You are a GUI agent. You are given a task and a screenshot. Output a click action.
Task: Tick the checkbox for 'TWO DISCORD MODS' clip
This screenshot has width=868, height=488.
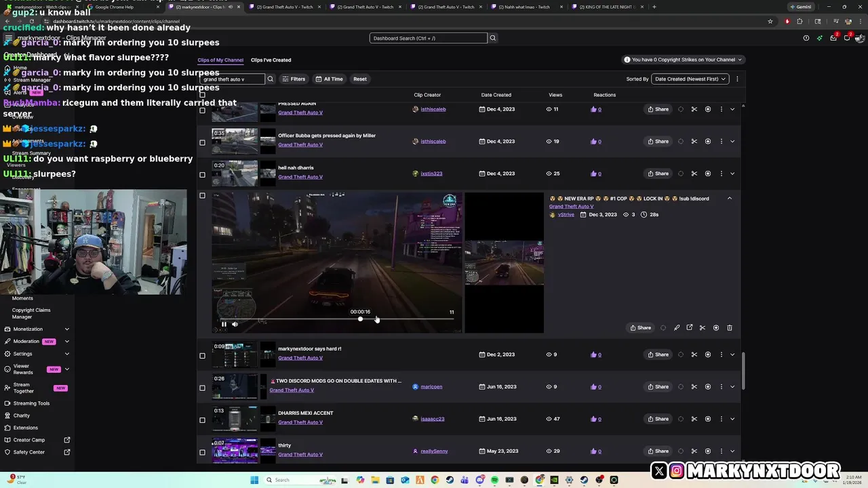(x=202, y=388)
